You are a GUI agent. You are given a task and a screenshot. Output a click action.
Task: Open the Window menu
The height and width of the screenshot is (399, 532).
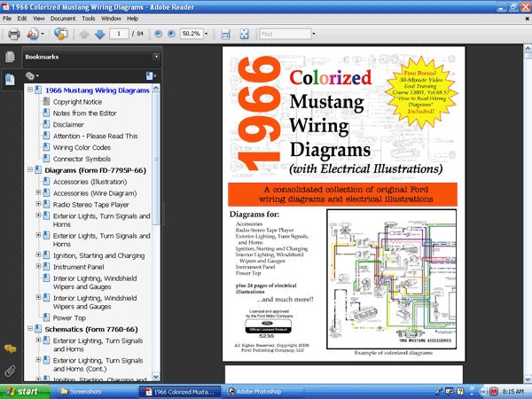(x=111, y=19)
